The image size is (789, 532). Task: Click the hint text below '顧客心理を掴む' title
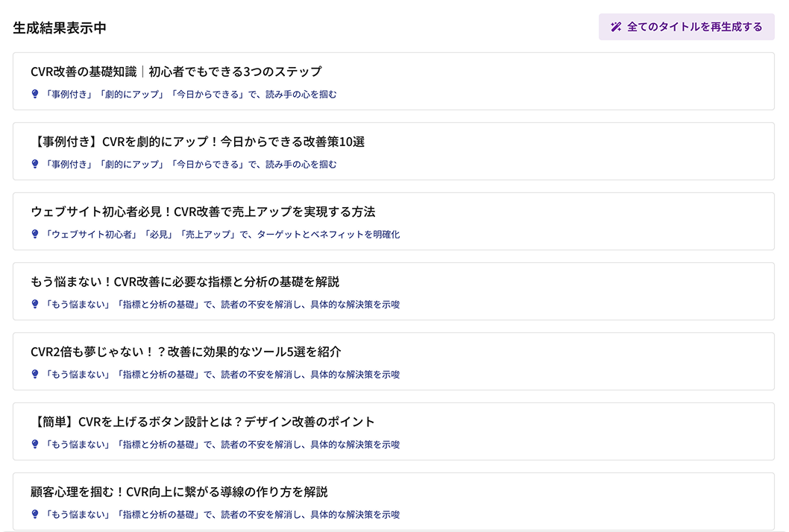[x=223, y=514]
